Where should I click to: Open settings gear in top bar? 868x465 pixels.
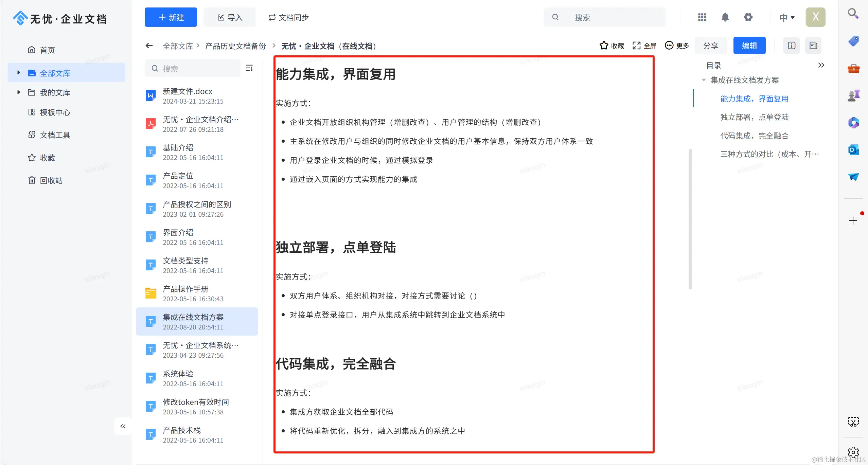748,17
